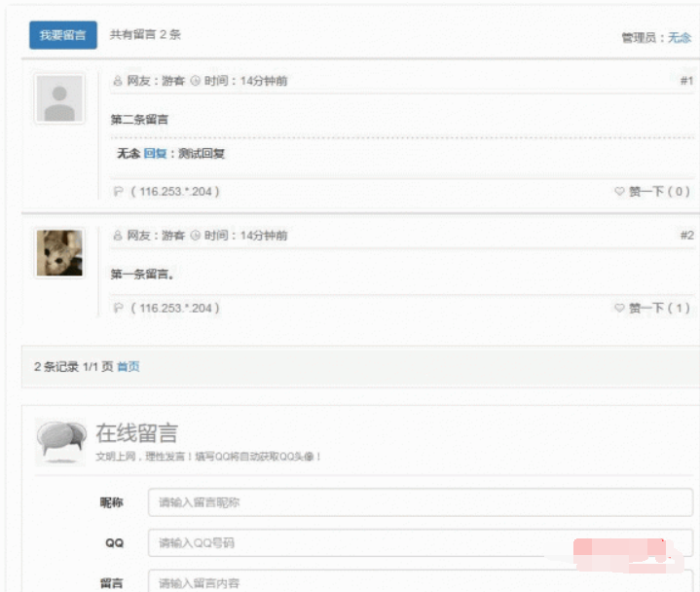Open the 无念 administrator link
Viewport: 700px width, 592px height.
(680, 37)
